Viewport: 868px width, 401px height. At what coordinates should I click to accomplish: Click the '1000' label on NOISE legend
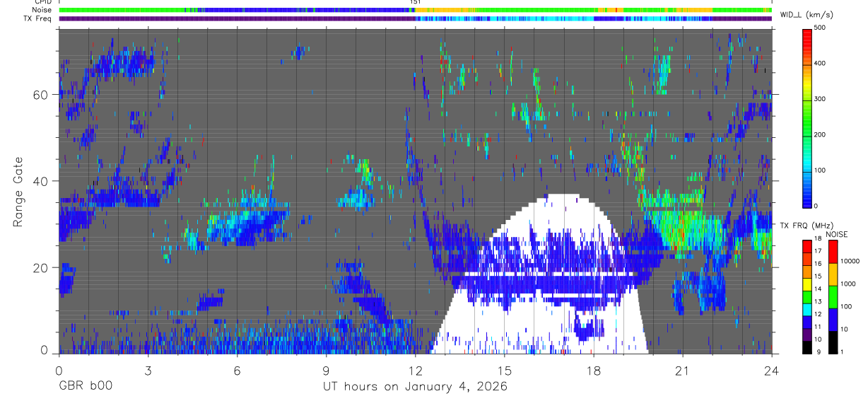point(848,284)
